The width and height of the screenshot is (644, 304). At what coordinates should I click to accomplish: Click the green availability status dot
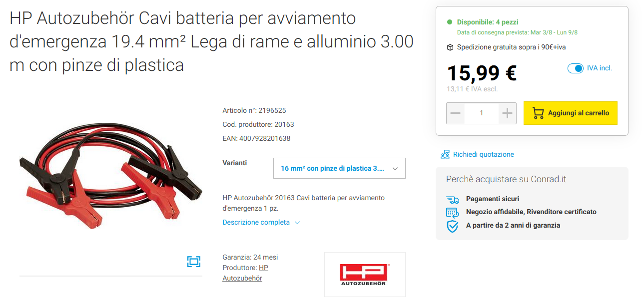click(450, 22)
